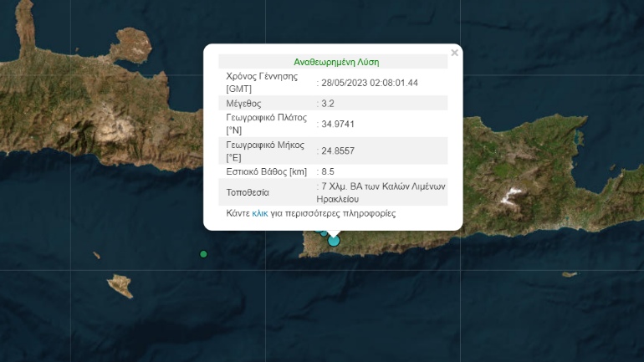Click the 'Μέγεθος' row label
This screenshot has height=362, width=644.
[x=243, y=104]
